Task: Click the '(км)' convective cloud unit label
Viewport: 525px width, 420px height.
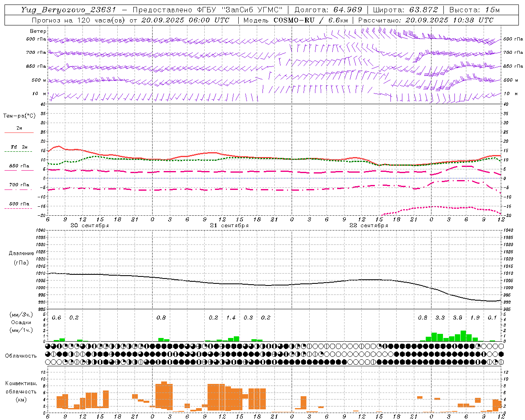Action: (21, 399)
